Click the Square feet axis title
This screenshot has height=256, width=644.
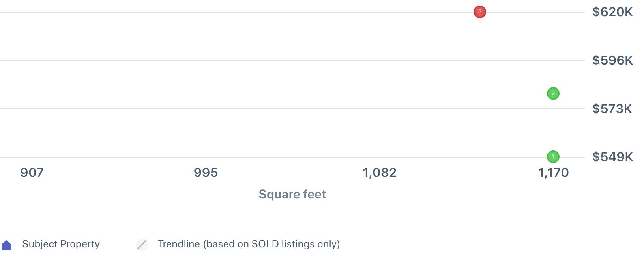[292, 194]
